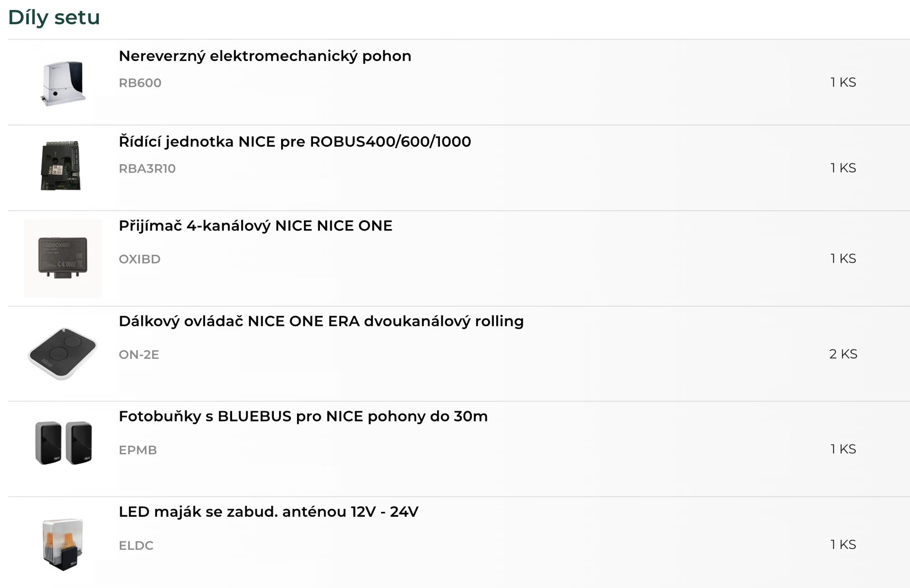Image resolution: width=910 pixels, height=588 pixels.
Task: Select the OXIBD product code text
Action: [x=140, y=259]
